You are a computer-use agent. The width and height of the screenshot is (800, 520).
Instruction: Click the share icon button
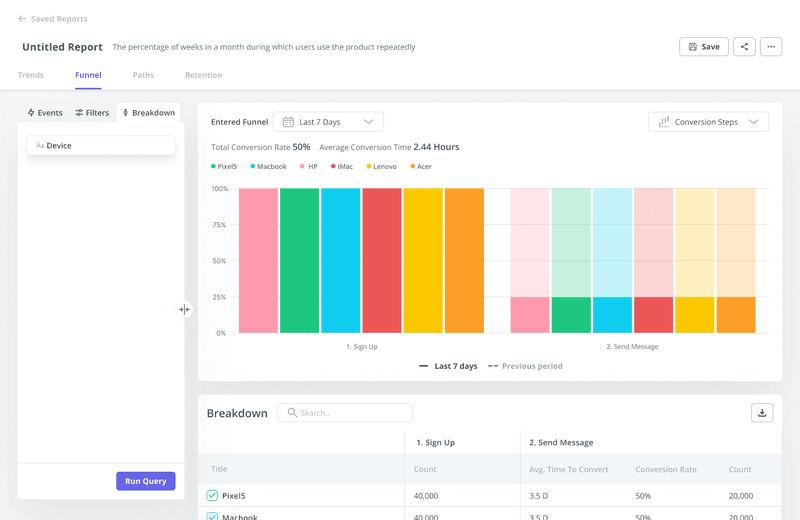(x=744, y=47)
